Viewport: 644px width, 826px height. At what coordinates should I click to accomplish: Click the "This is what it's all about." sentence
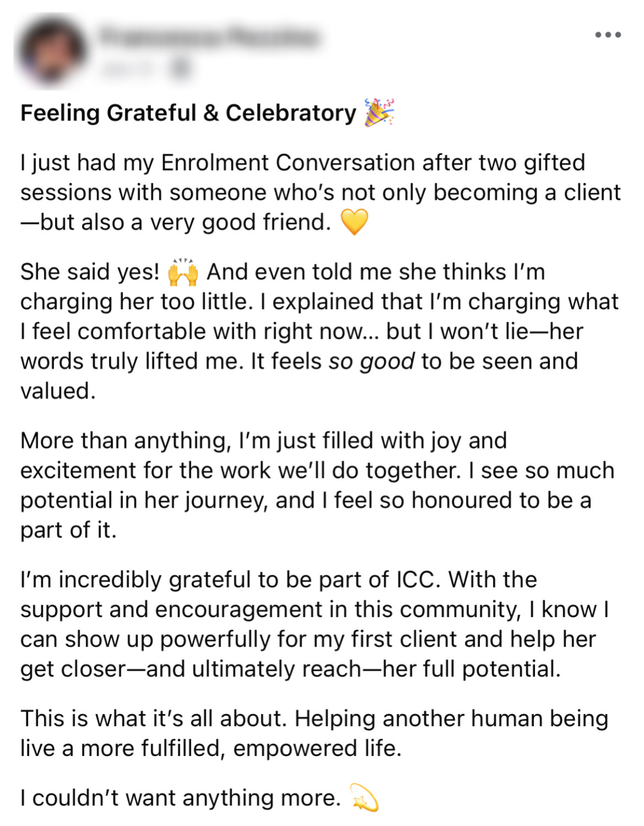pyautogui.click(x=153, y=719)
